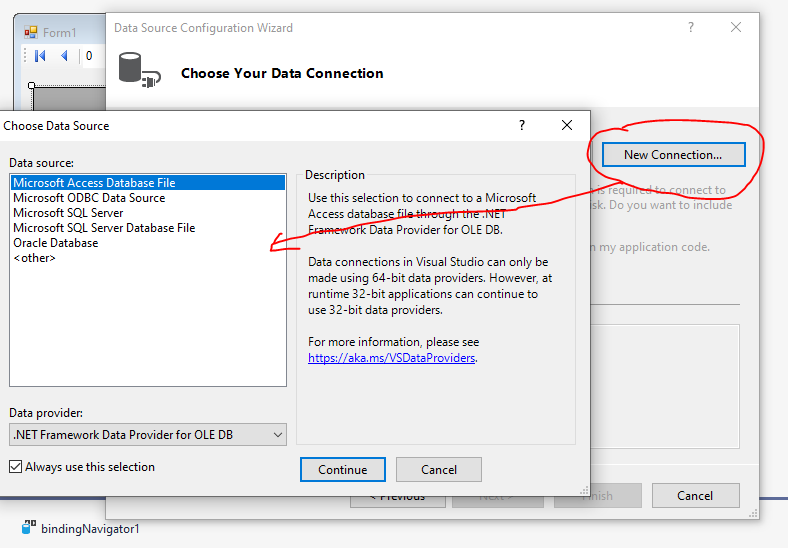Viewport: 788px width, 548px height.
Task: Click the Continue button
Action: click(x=343, y=470)
